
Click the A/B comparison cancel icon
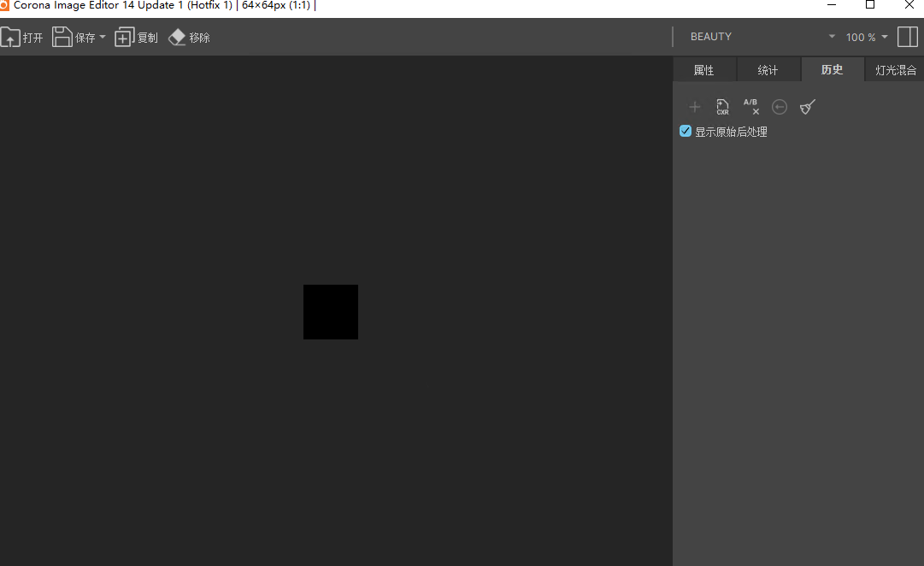pyautogui.click(x=750, y=107)
